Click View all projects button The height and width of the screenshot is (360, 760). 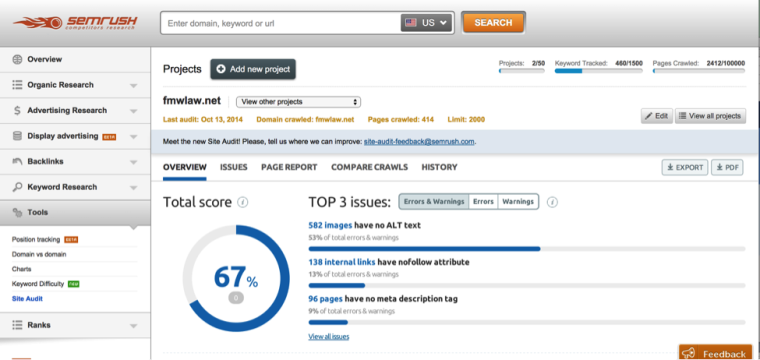point(710,116)
